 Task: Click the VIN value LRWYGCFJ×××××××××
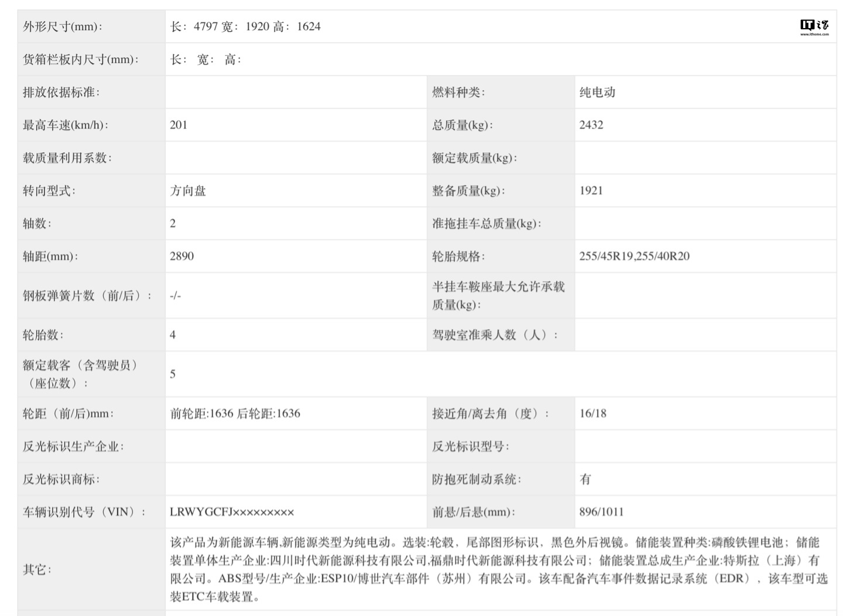tap(232, 512)
